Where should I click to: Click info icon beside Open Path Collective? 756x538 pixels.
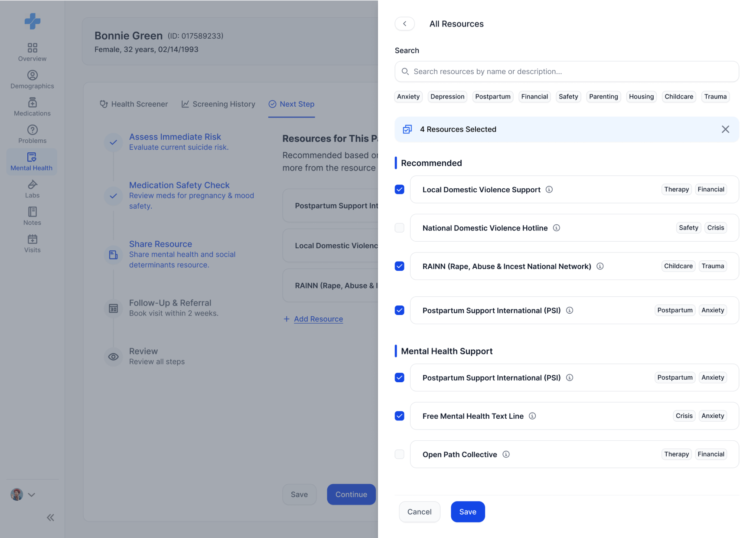coord(506,454)
